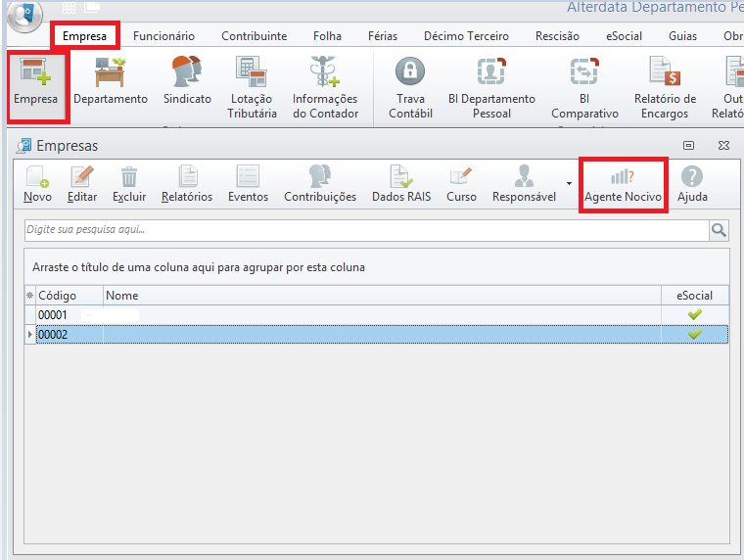Open Informações do Contador
Image resolution: width=744 pixels, height=560 pixels.
[x=325, y=87]
